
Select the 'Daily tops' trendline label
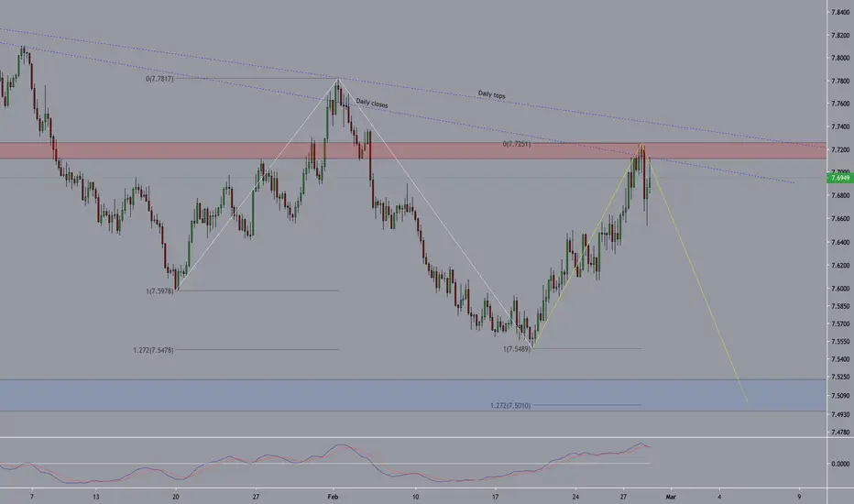(492, 94)
